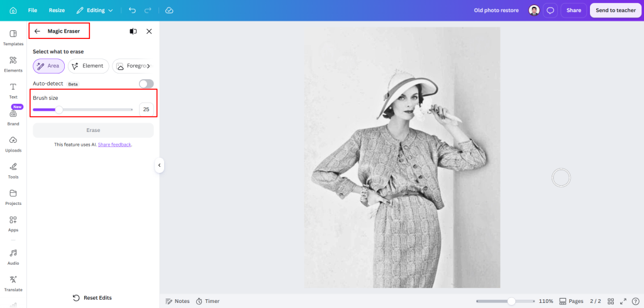Edit the 'Old photo restore' title
This screenshot has width=644, height=308.
496,10
